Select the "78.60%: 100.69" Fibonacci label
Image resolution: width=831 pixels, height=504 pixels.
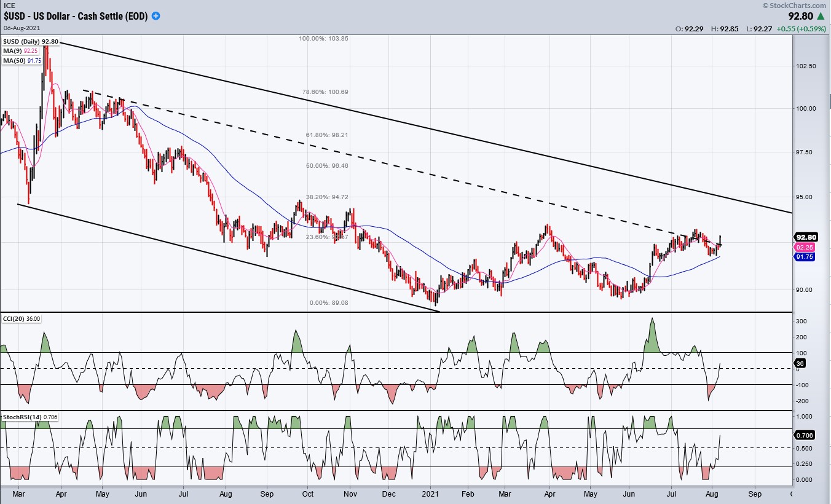click(x=326, y=92)
